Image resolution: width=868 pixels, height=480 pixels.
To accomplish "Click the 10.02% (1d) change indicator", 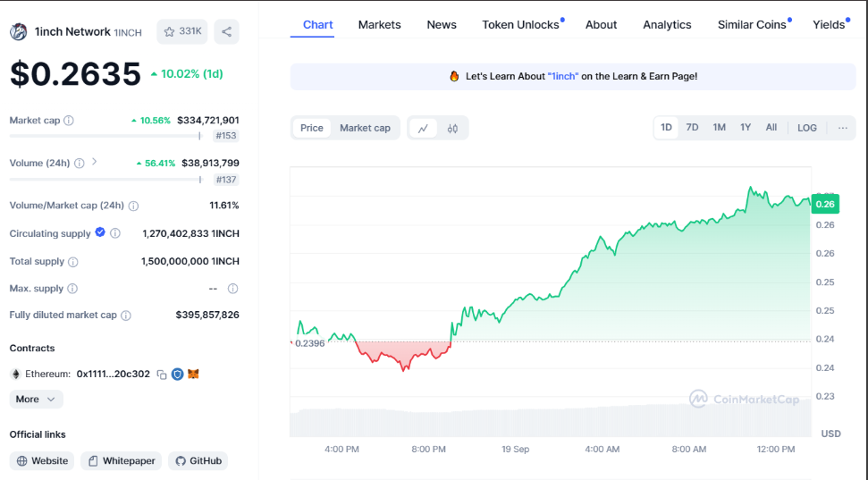I will pyautogui.click(x=187, y=73).
